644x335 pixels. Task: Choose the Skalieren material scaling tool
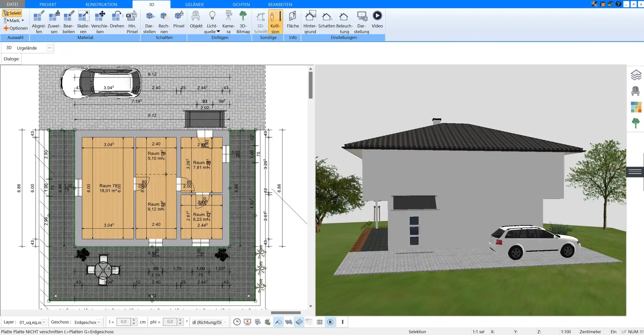pos(83,22)
